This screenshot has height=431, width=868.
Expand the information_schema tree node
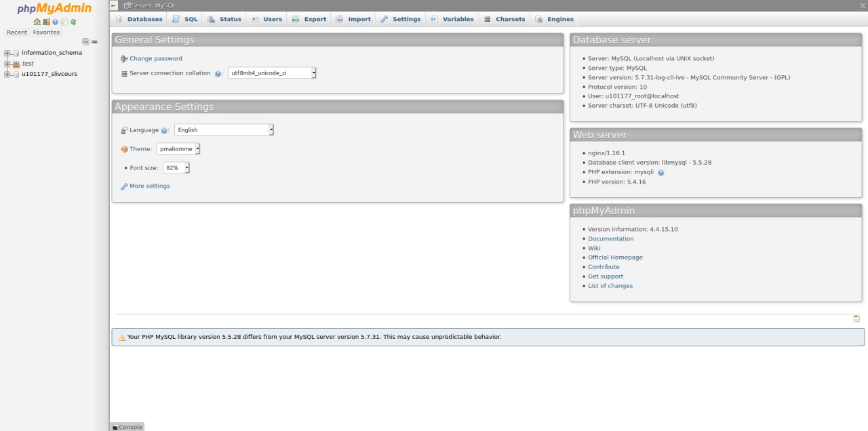click(x=7, y=53)
